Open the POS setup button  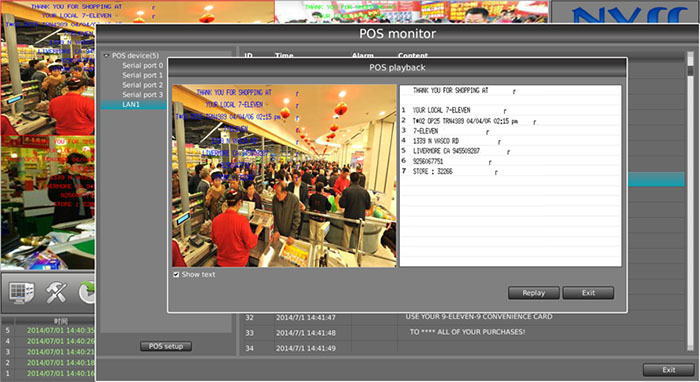coord(166,346)
